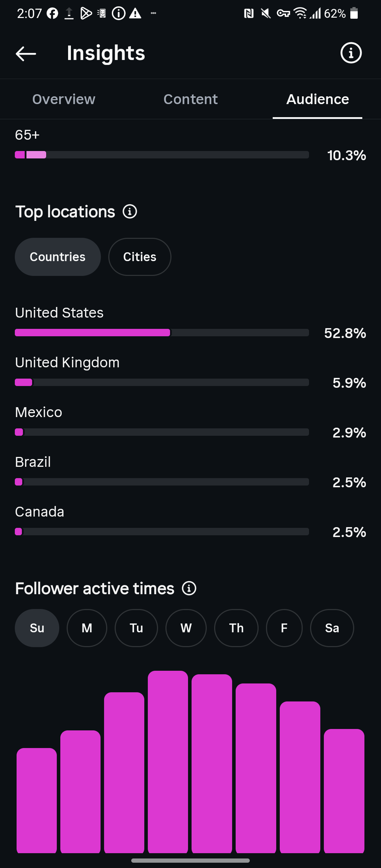
Task: Select the Su day chip
Action: (37, 628)
